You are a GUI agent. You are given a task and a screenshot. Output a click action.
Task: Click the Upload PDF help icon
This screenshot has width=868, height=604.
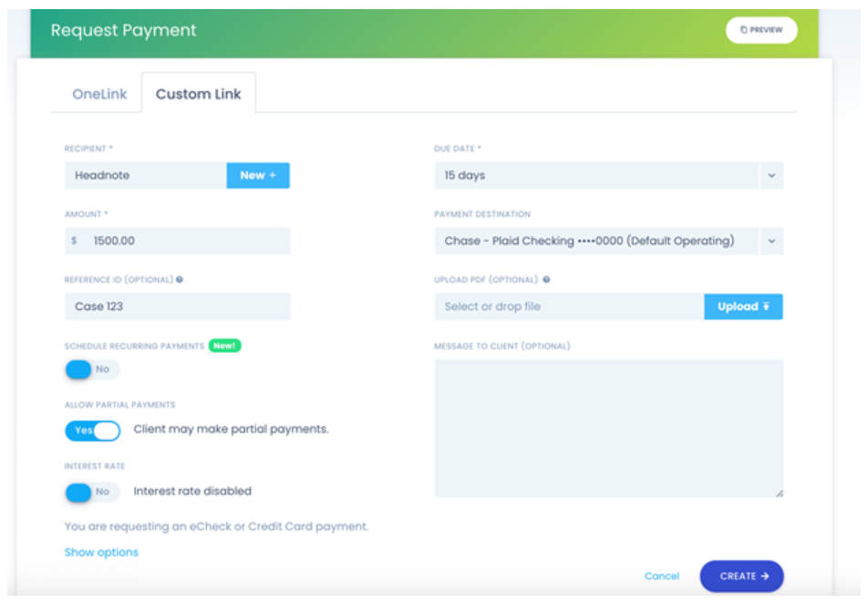(x=546, y=280)
